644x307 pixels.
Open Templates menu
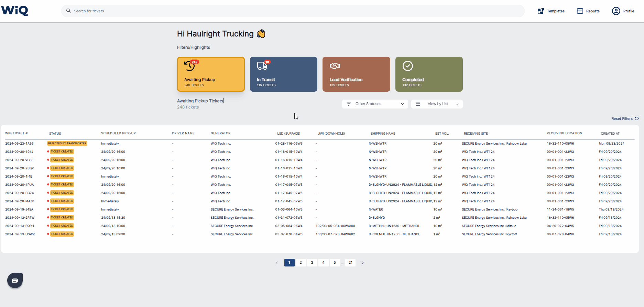coord(551,11)
